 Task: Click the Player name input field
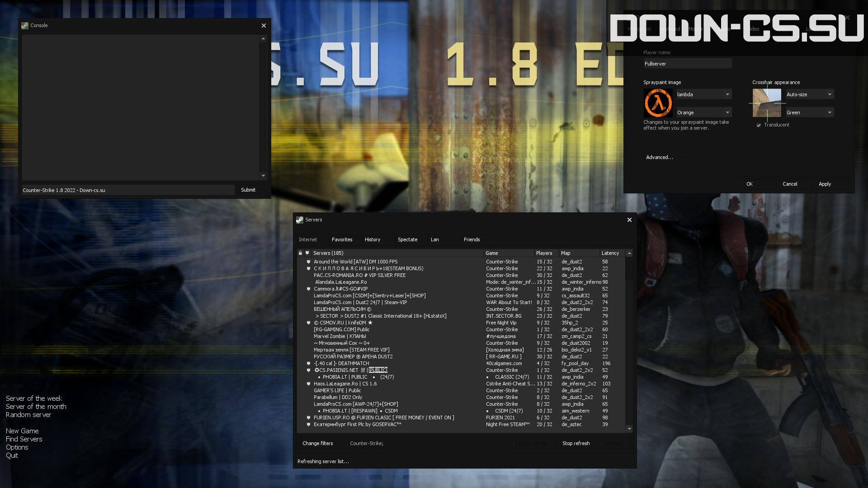(688, 64)
